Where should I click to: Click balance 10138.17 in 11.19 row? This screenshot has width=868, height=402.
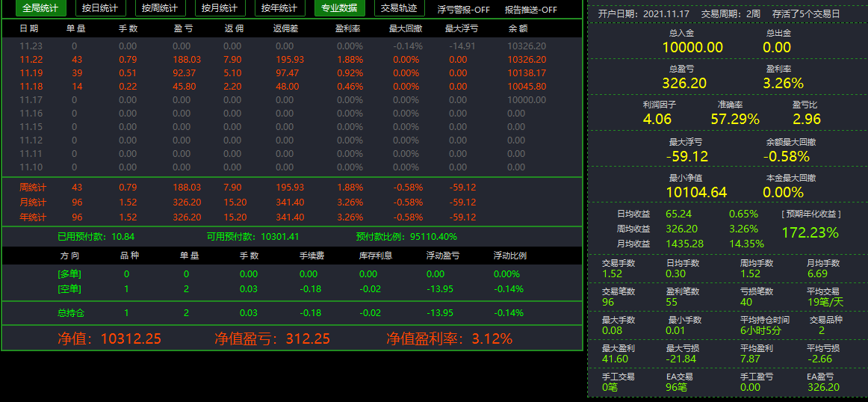coord(527,73)
